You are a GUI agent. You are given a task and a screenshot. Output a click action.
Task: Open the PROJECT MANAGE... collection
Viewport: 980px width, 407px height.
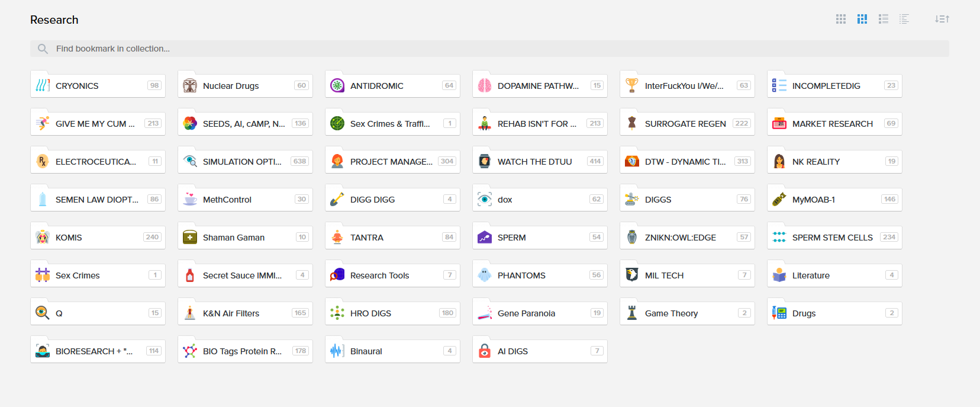pos(392,162)
